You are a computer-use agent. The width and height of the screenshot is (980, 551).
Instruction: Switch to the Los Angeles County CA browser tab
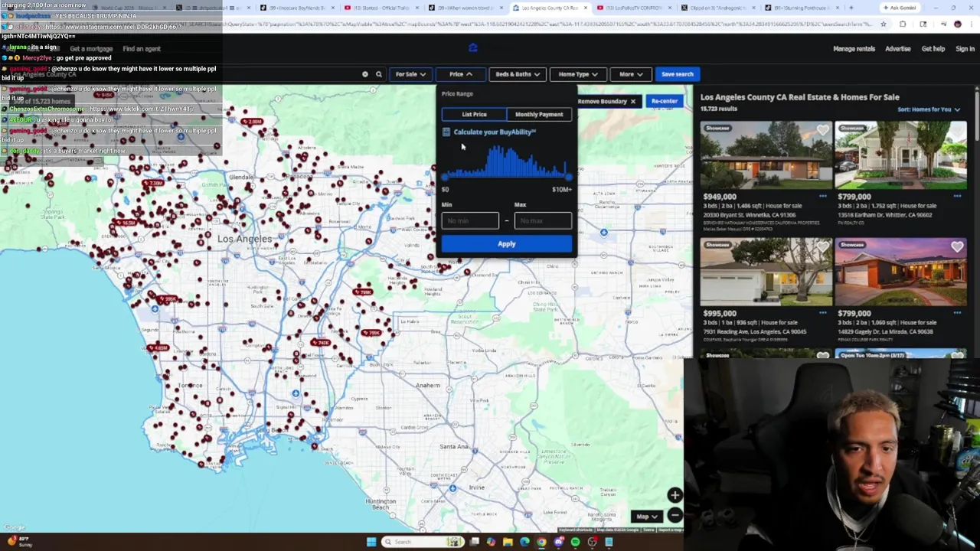coord(548,8)
